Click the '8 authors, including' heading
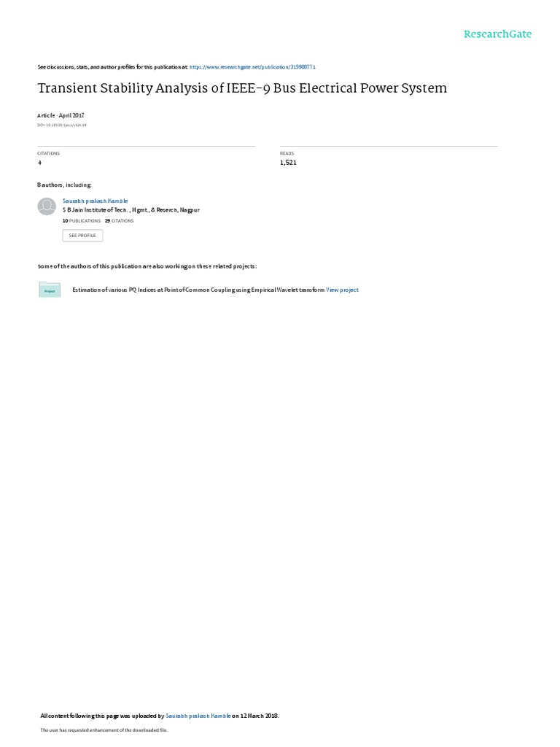 click(64, 185)
